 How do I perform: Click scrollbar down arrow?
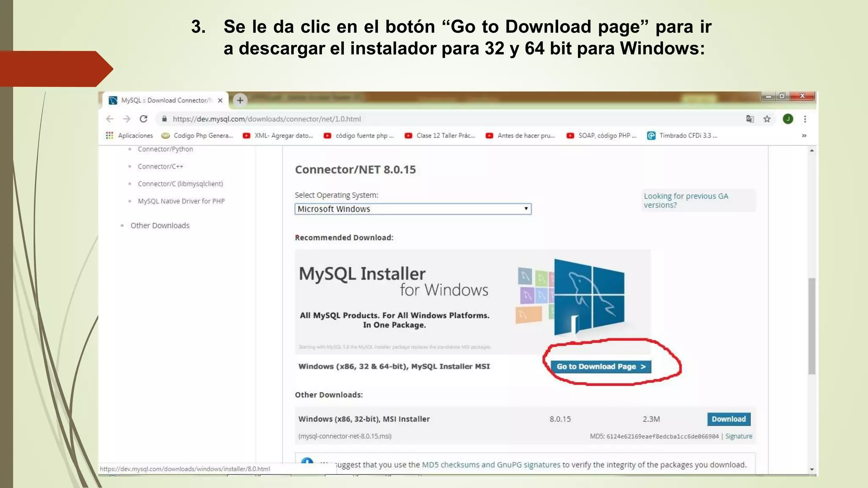(x=812, y=469)
